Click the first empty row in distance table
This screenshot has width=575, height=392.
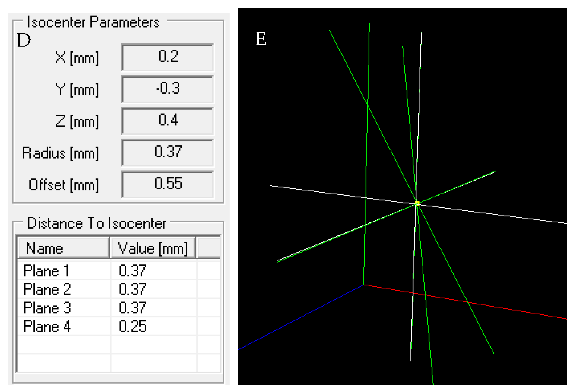pyautogui.click(x=63, y=345)
